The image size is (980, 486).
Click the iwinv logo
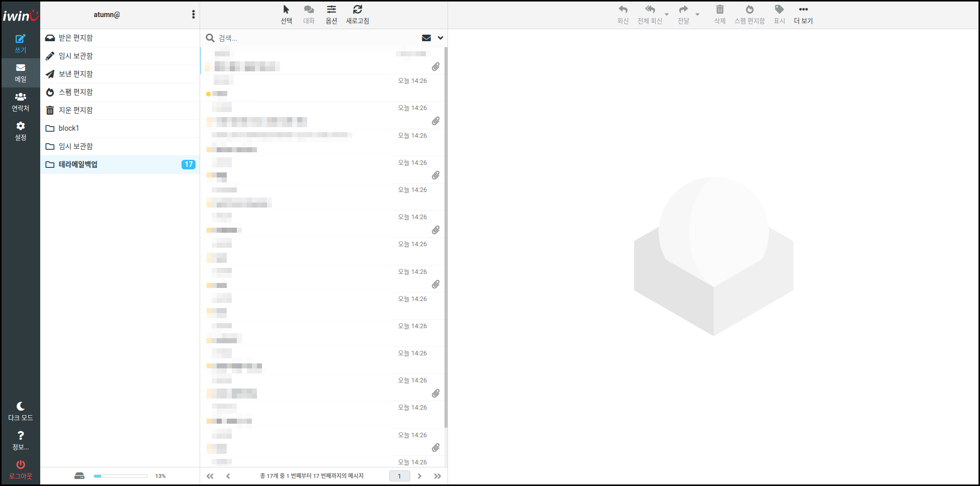point(21,16)
